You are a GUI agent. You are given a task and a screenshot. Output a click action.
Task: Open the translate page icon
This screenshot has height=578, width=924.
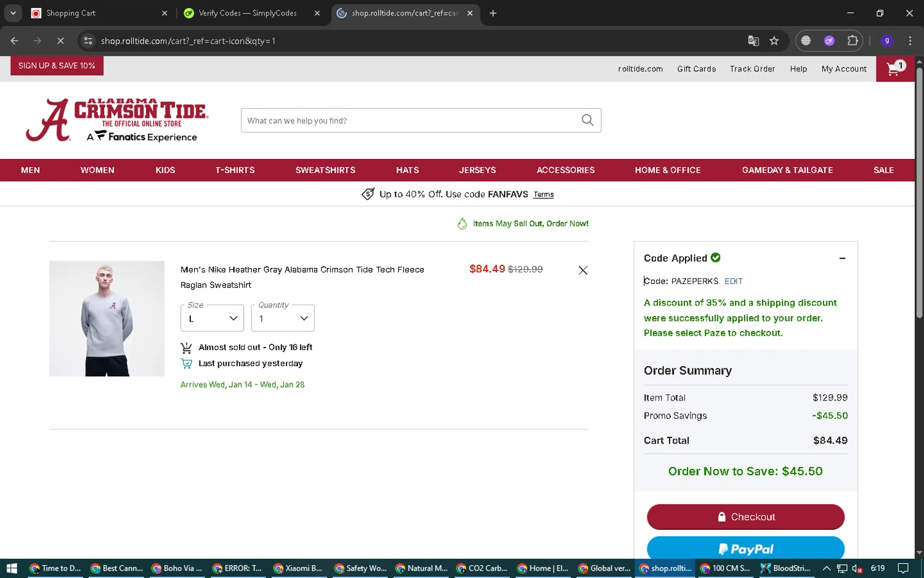[x=753, y=41]
